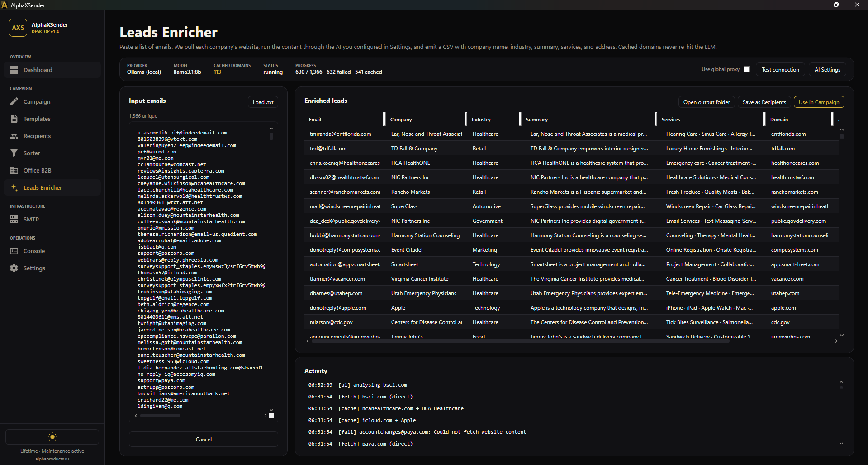The height and width of the screenshot is (465, 868).
Task: Click the cached domains count 113
Action: click(218, 72)
